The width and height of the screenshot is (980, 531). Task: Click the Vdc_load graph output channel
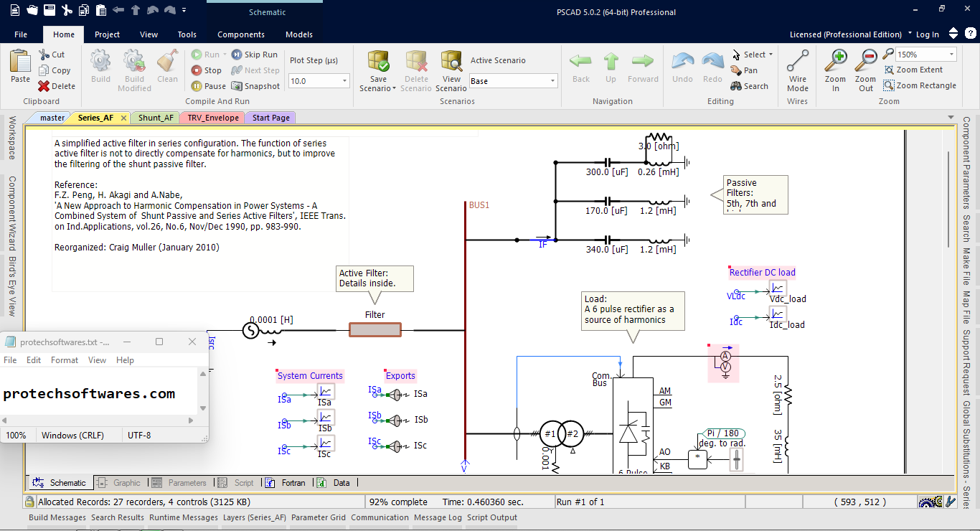pyautogui.click(x=778, y=288)
